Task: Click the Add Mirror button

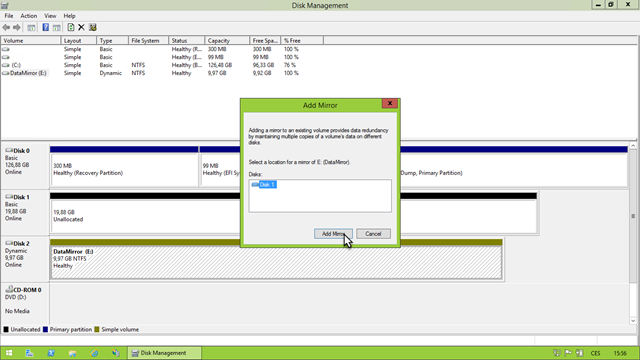Action: [333, 234]
